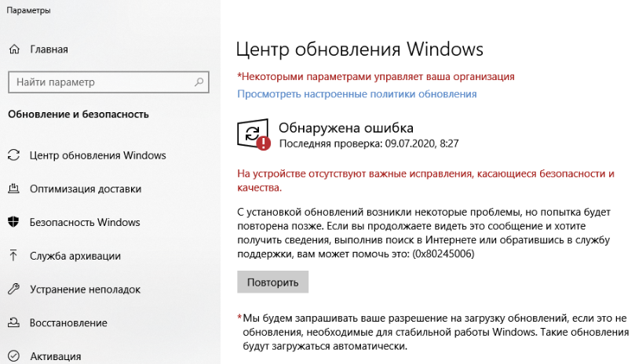
Task: Focus the Найти параметр search field
Action: coord(108,82)
